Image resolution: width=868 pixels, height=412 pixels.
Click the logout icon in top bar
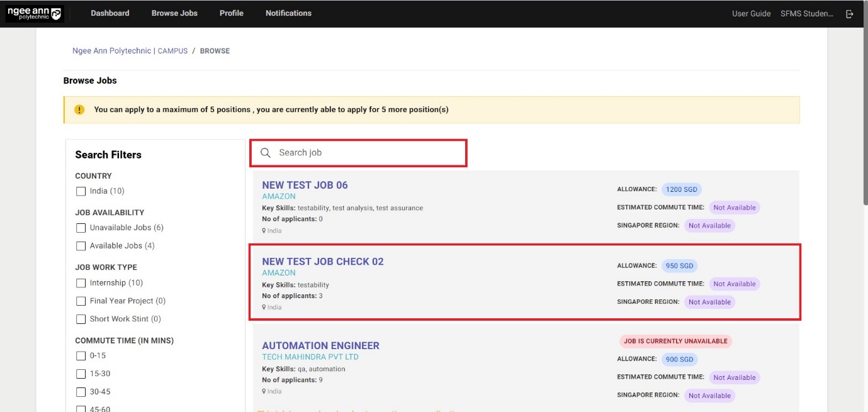click(850, 14)
